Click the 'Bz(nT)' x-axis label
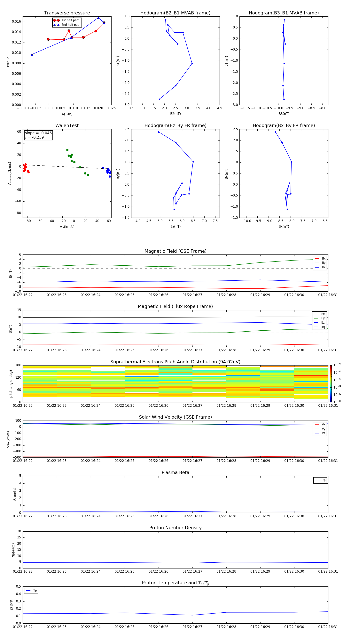 (175, 227)
